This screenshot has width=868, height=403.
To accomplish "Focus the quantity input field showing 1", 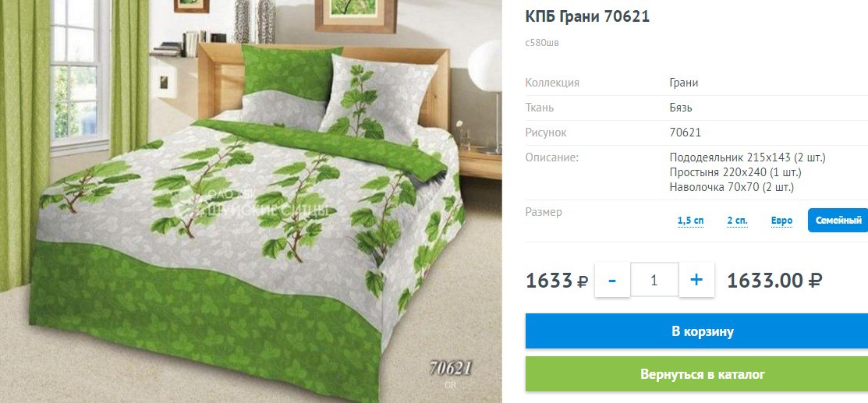I will pos(654,280).
